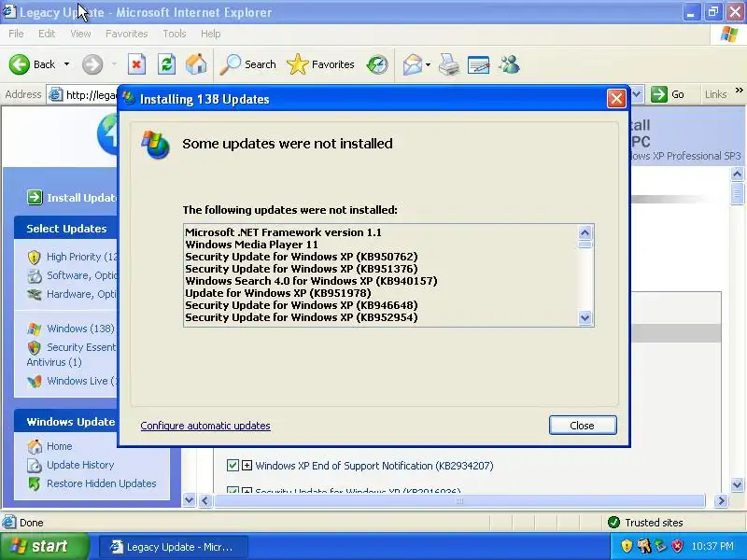Image resolution: width=747 pixels, height=560 pixels.
Task: Open the Mail button dropdown arrow
Action: 428,64
